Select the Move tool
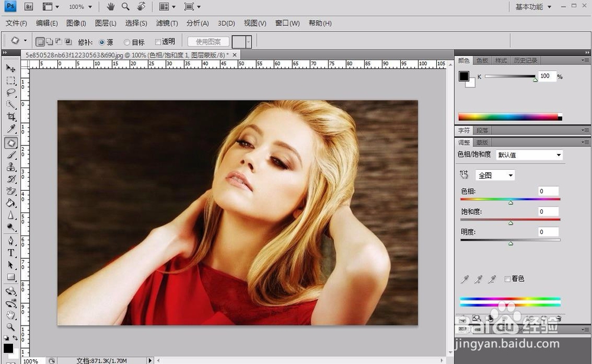 point(11,68)
